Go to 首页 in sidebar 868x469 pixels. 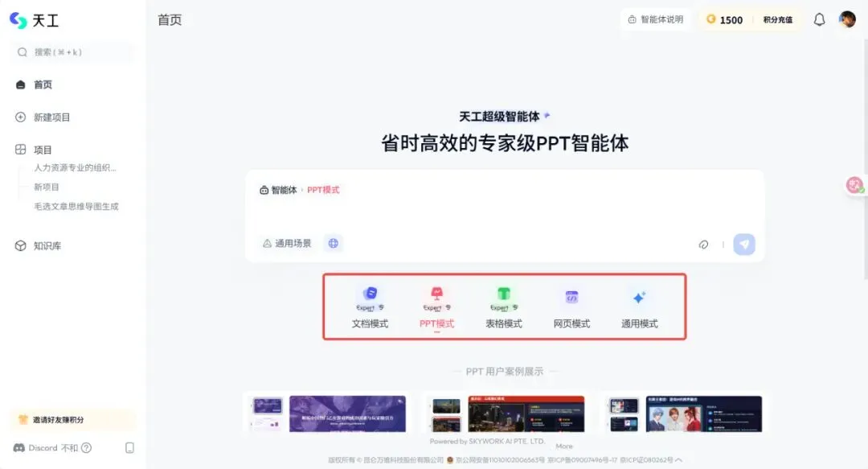tap(43, 84)
